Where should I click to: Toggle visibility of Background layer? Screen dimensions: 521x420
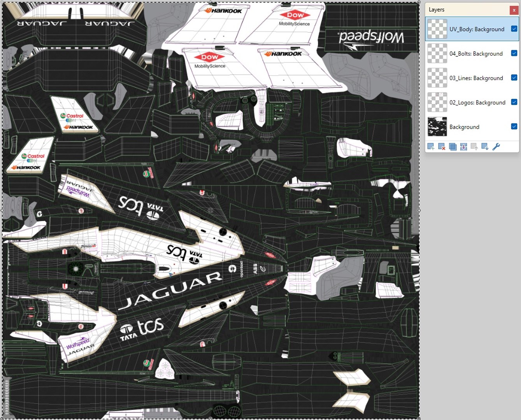514,126
